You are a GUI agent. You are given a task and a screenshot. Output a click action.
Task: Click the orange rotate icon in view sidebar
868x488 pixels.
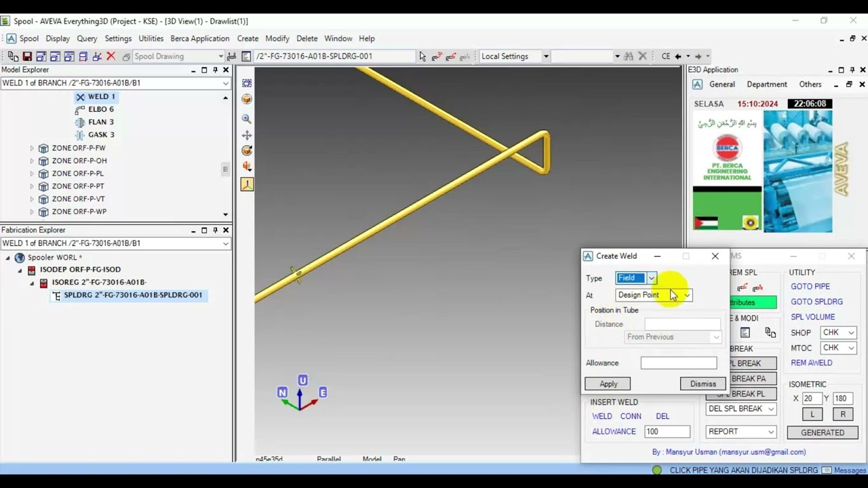pyautogui.click(x=247, y=150)
